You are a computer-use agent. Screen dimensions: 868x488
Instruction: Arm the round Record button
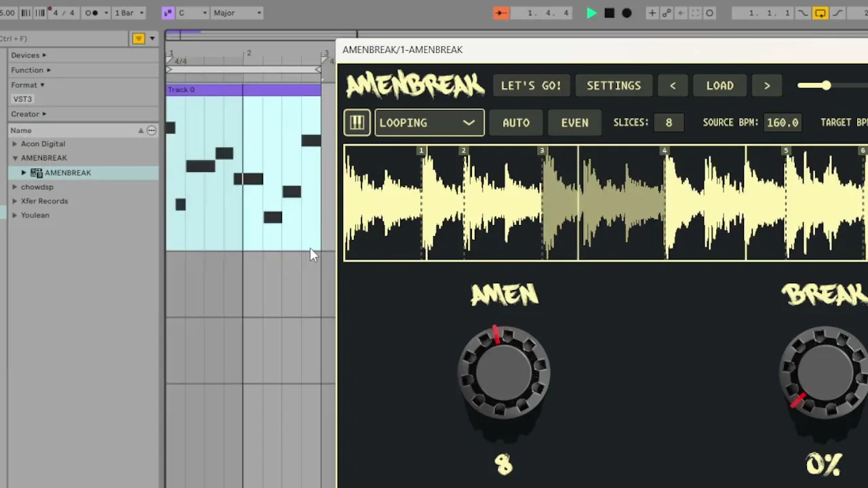pos(627,13)
